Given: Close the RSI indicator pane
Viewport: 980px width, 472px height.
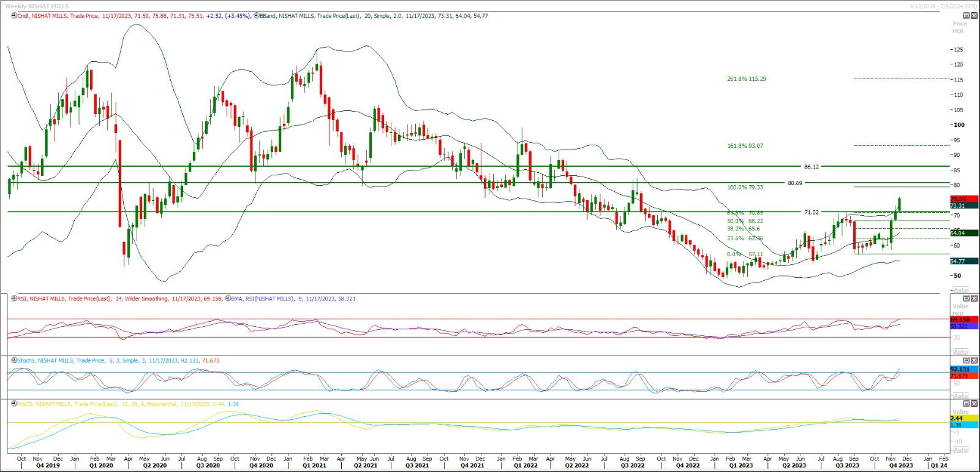Looking at the screenshot, I should pyautogui.click(x=974, y=299).
